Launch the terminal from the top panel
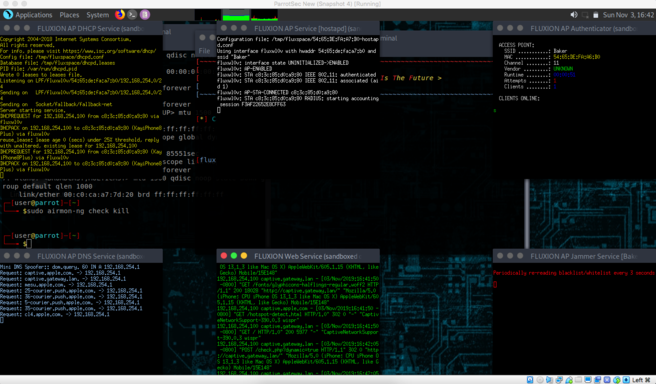The width and height of the screenshot is (656, 384). 132,15
